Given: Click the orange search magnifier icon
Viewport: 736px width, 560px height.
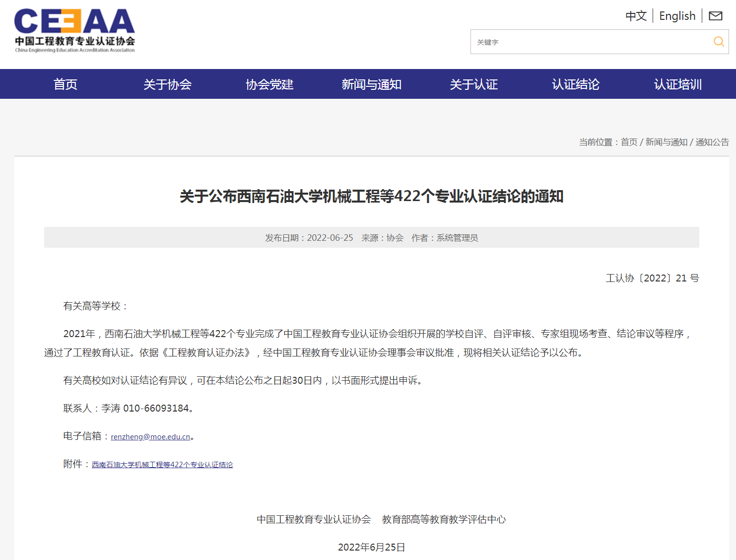Looking at the screenshot, I should click(x=718, y=42).
